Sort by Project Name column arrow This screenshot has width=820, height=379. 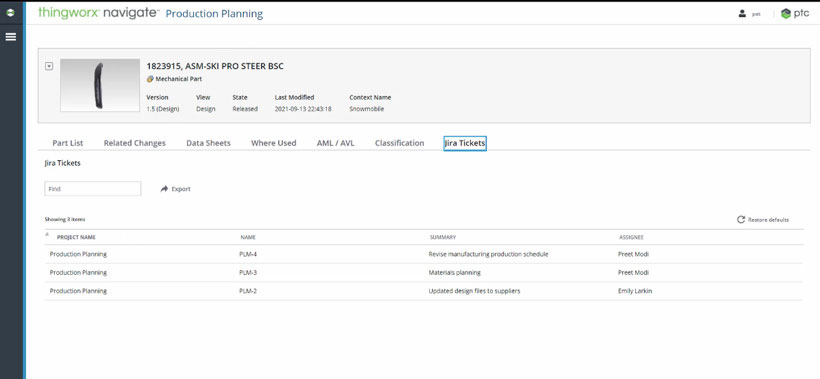[48, 235]
